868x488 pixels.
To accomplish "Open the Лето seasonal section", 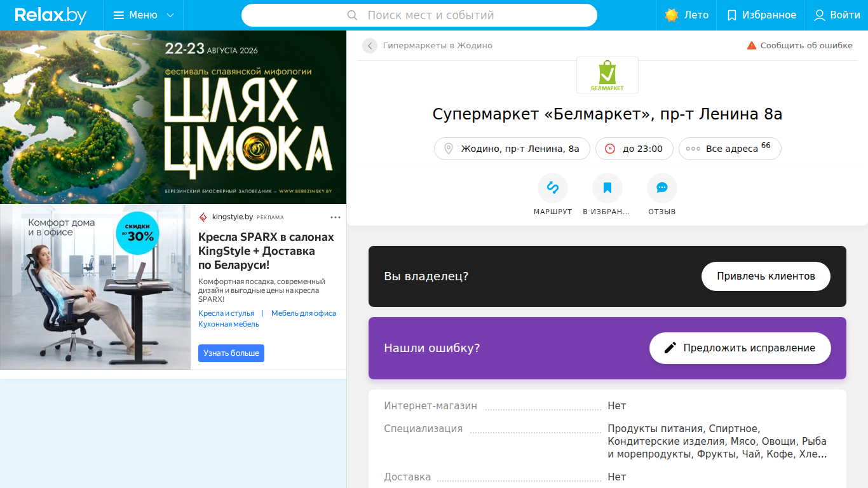I will click(x=687, y=15).
